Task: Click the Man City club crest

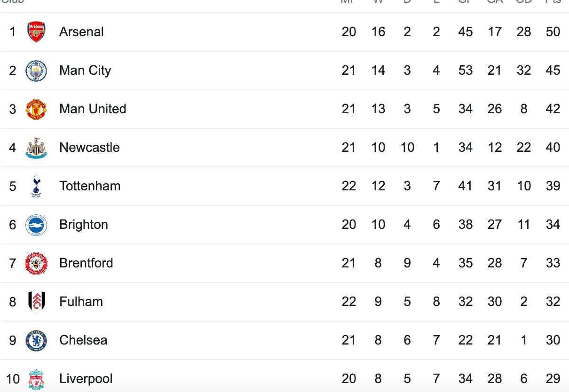Action: (36, 71)
